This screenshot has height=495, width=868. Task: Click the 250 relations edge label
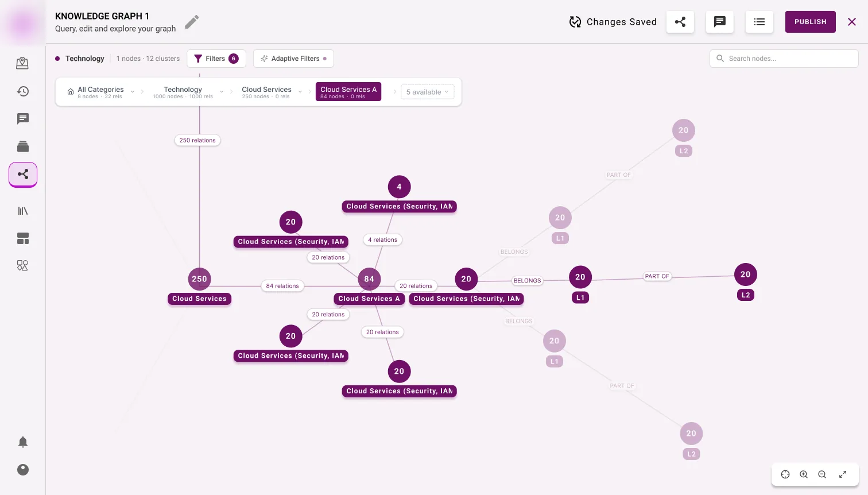(197, 140)
